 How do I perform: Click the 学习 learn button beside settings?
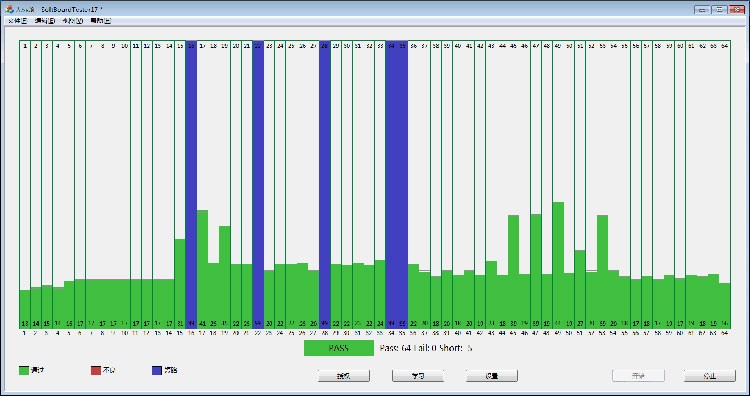(x=418, y=376)
